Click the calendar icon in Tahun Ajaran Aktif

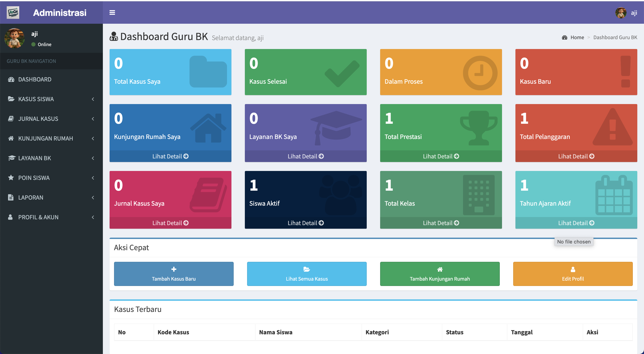click(614, 195)
